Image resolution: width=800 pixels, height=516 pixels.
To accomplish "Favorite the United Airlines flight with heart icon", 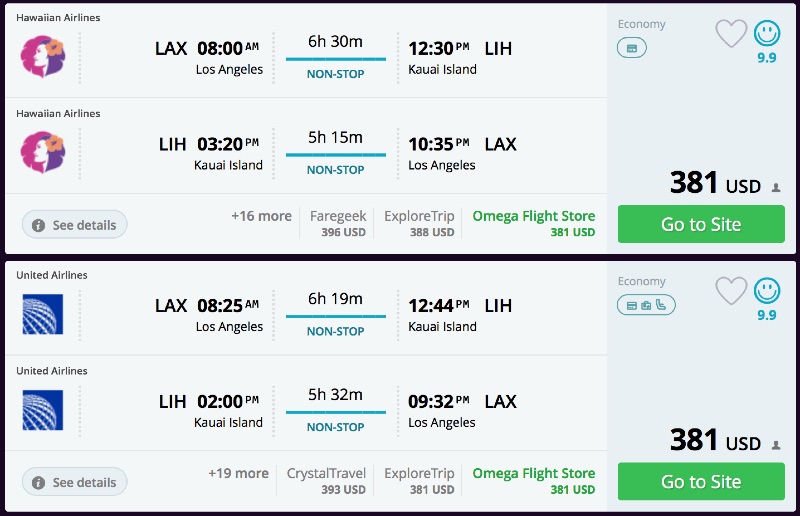I will (731, 291).
